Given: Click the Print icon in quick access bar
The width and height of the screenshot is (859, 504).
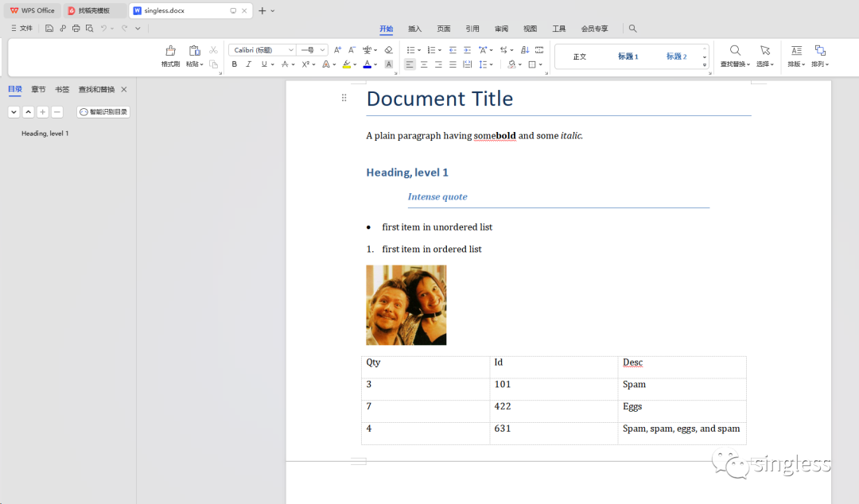Looking at the screenshot, I should tap(76, 29).
